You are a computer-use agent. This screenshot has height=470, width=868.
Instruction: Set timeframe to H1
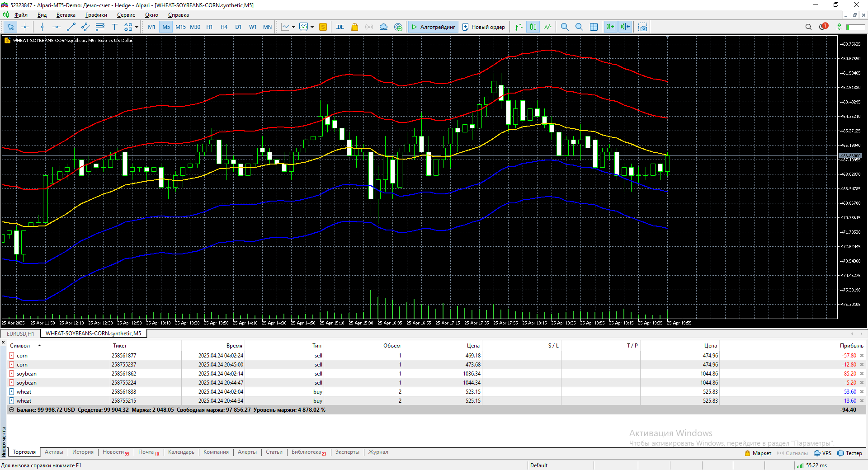point(209,27)
